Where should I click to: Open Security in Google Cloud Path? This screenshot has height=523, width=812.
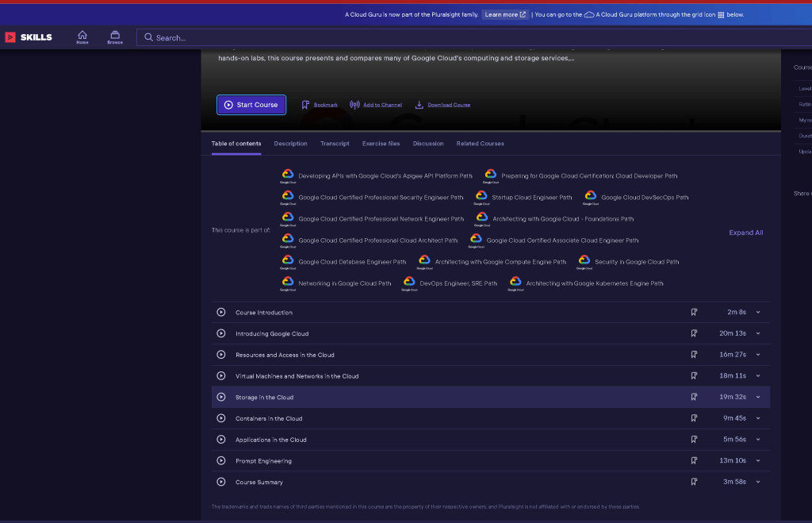[628, 262]
